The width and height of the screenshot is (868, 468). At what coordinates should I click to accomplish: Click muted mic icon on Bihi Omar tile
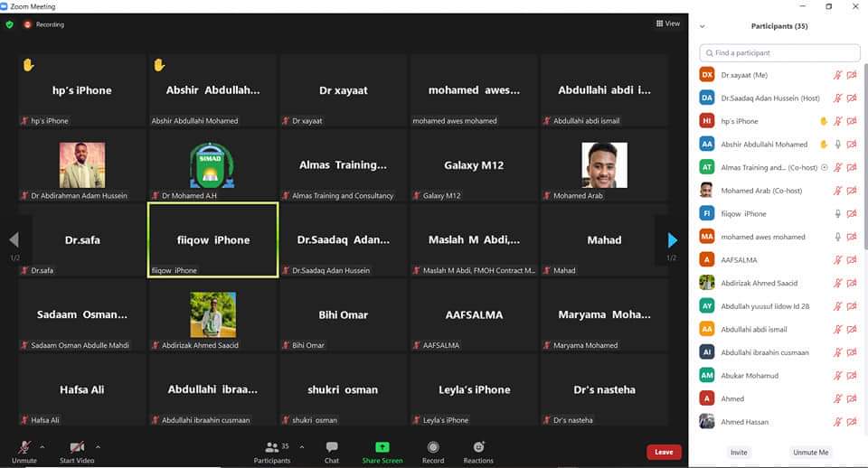pyautogui.click(x=286, y=345)
